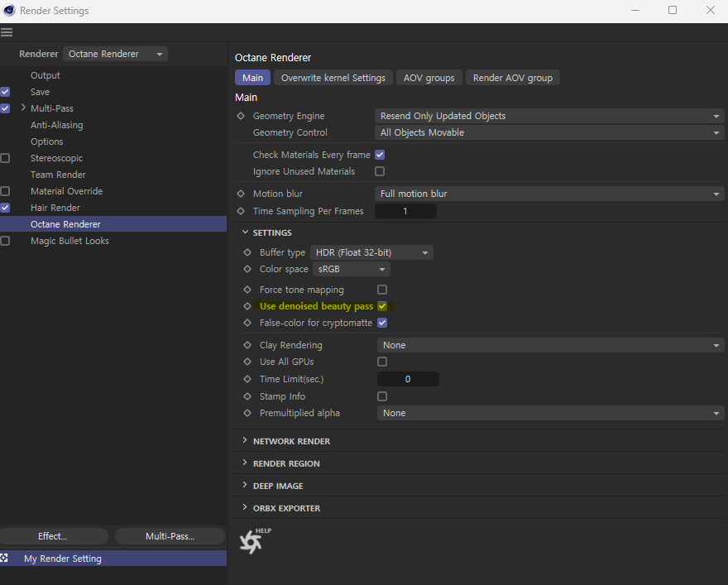728x585 pixels.
Task: Select Options in the settings list
Action: [x=47, y=141]
